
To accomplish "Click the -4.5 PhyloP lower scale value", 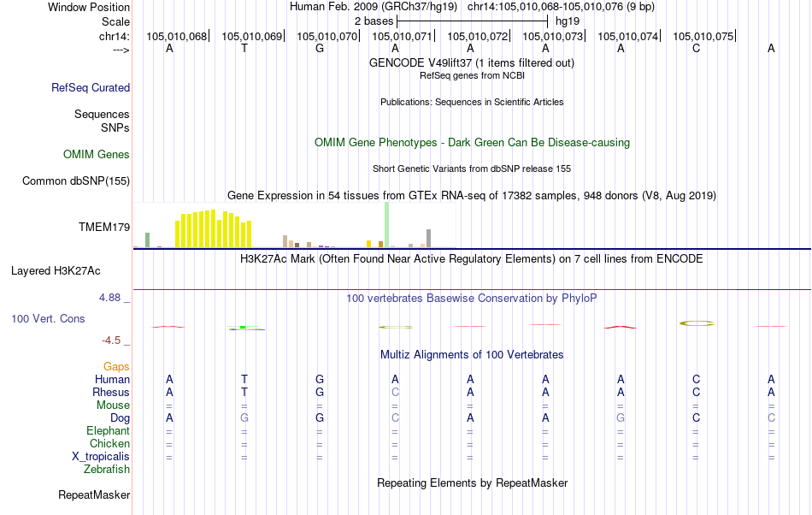I will 111,340.
